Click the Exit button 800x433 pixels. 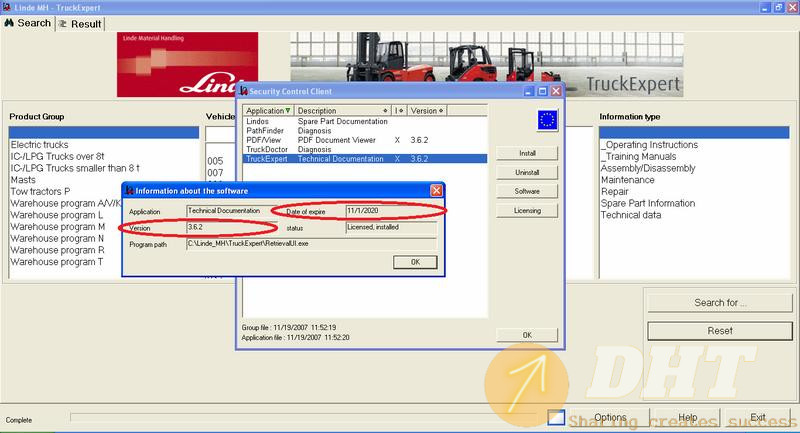pos(758,418)
